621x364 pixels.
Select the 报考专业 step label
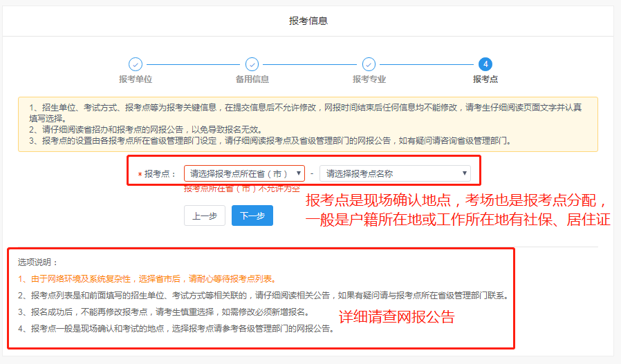point(369,79)
